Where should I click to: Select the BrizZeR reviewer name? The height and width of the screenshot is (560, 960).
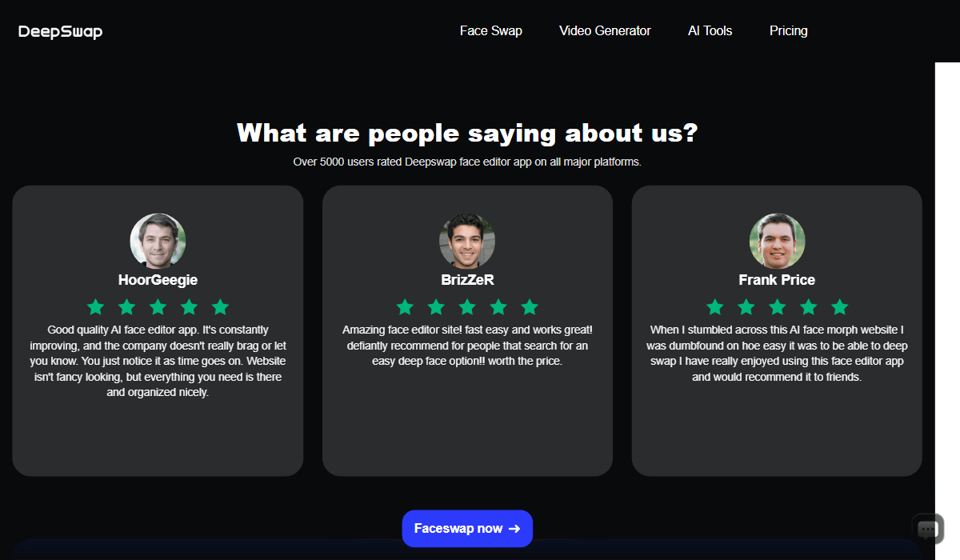(x=467, y=280)
